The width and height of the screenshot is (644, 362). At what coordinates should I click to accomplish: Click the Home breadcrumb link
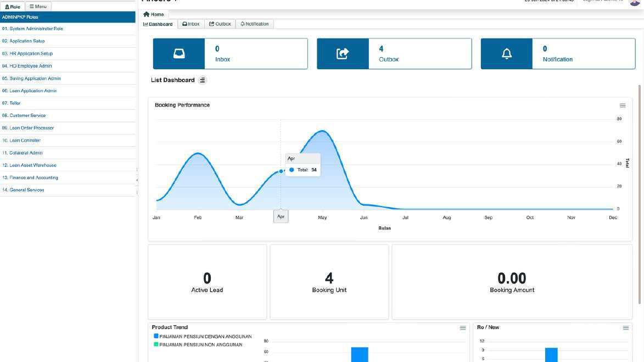click(x=157, y=14)
